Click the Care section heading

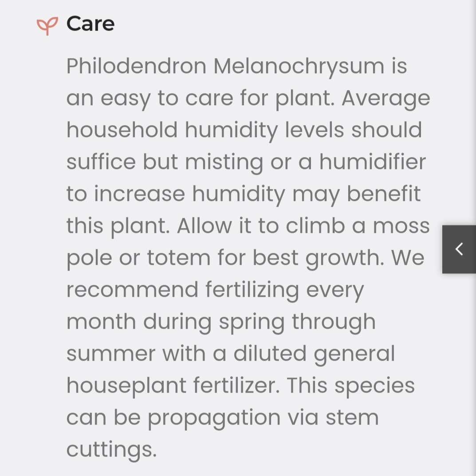90,24
